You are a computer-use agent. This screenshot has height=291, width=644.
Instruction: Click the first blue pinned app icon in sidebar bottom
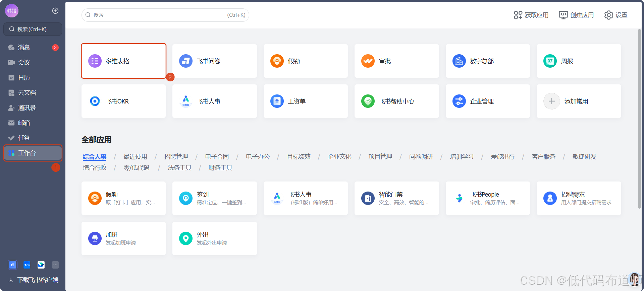pos(12,265)
